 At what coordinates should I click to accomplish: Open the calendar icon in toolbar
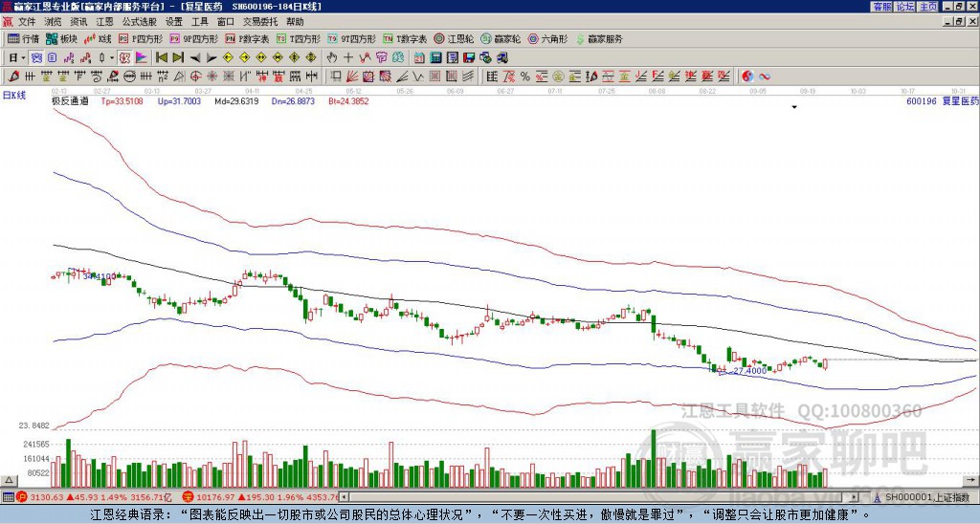tap(419, 57)
